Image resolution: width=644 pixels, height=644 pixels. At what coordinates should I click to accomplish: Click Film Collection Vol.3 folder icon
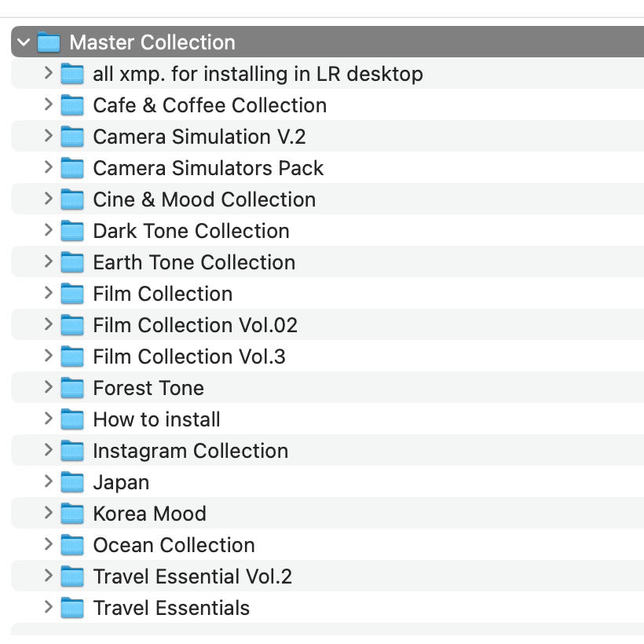[72, 357]
